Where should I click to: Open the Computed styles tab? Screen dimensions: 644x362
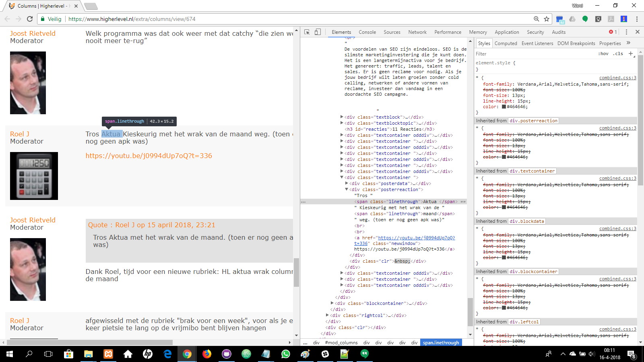(x=506, y=43)
